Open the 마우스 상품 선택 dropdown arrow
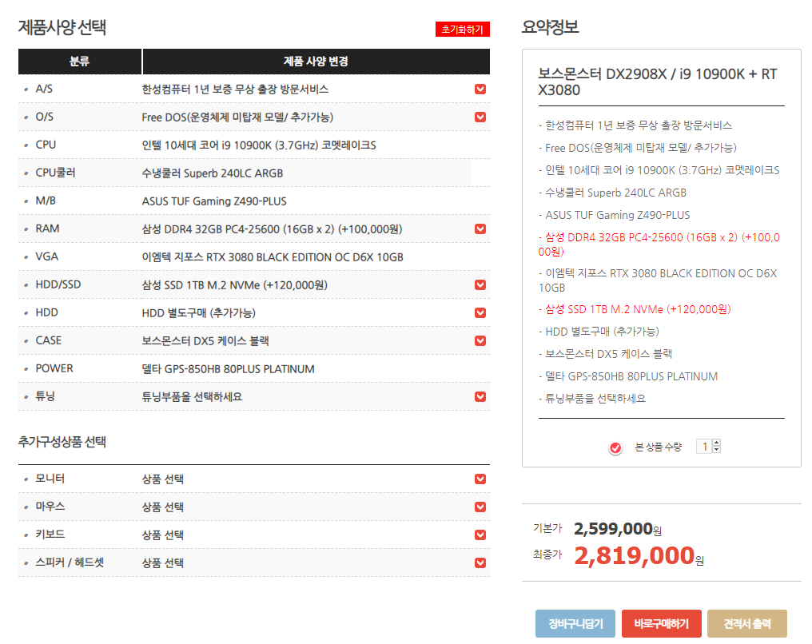The height and width of the screenshot is (644, 812). tap(480, 507)
